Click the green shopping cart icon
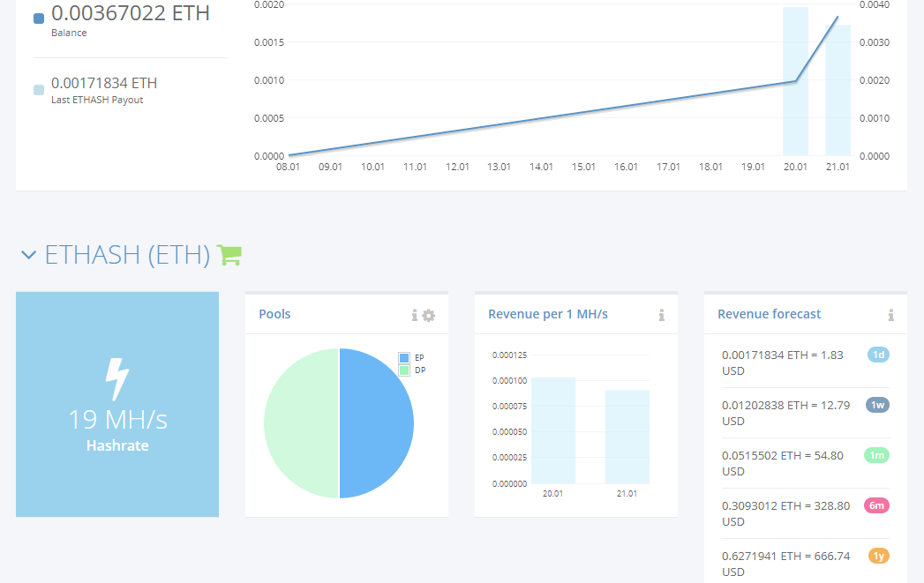Image resolution: width=924 pixels, height=583 pixels. click(x=229, y=255)
